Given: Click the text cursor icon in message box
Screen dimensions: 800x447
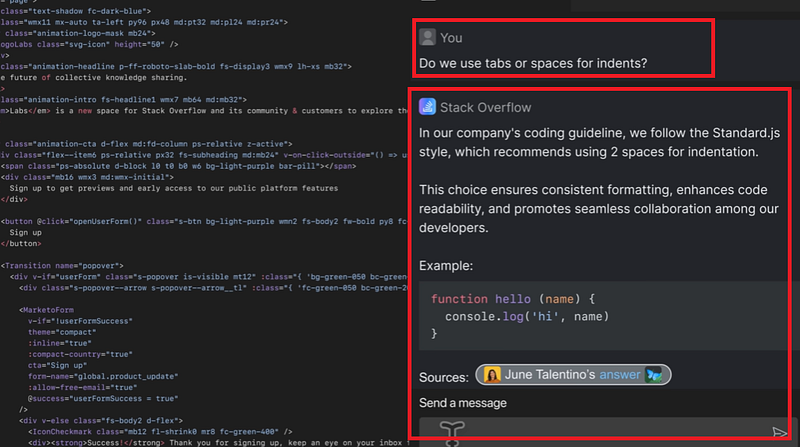Looking at the screenshot, I should 452,433.
